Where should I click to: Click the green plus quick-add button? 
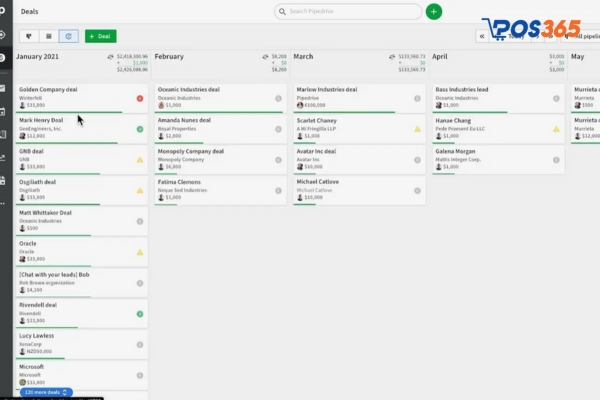(433, 11)
